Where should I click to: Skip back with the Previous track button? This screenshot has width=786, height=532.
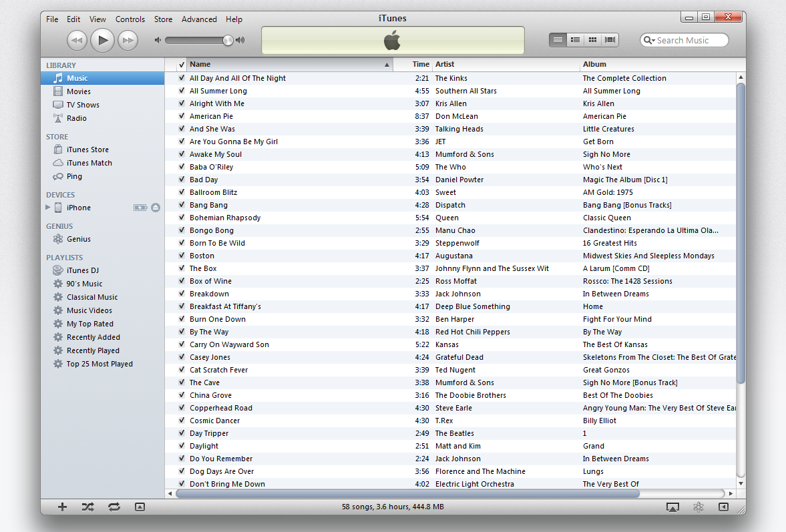[x=77, y=40]
